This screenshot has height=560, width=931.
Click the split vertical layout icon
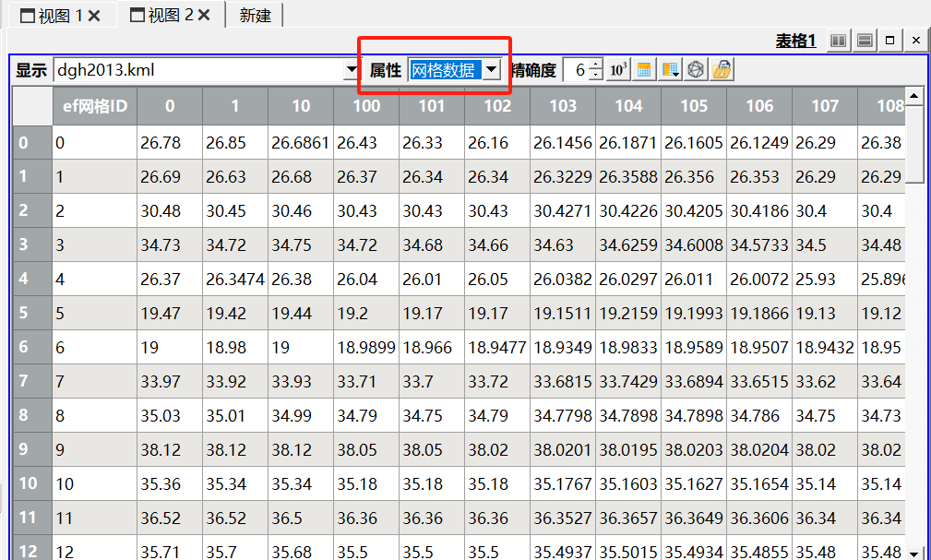(838, 41)
